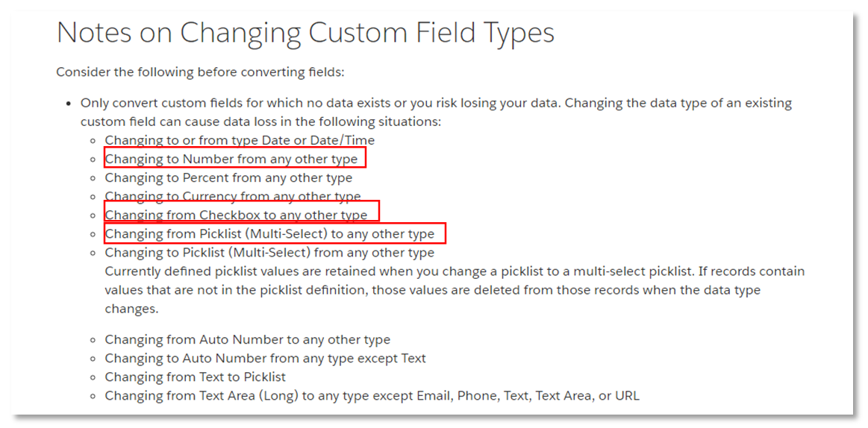Click 'Changing from Text Area (Long)' list item
This screenshot has width=868, height=428.
[x=372, y=396]
